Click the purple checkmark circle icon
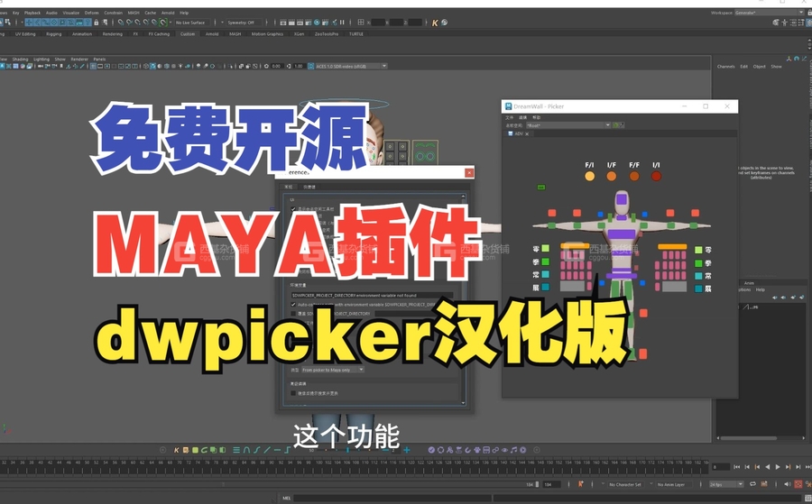This screenshot has height=504, width=812. (431, 450)
